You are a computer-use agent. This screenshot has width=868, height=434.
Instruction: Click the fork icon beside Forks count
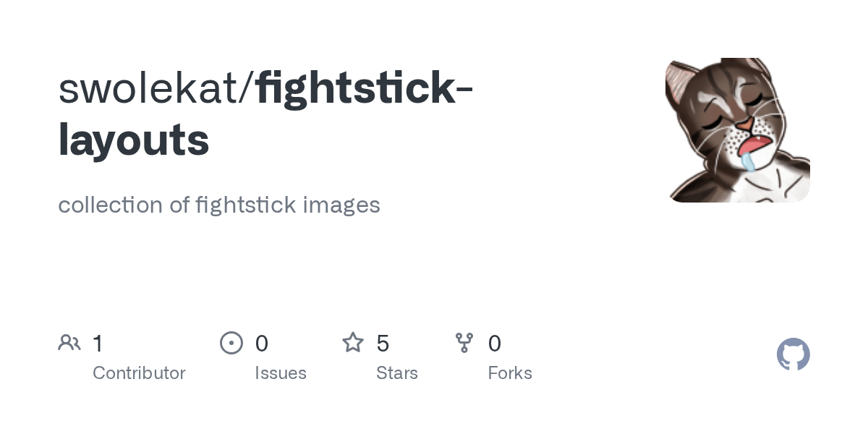464,343
